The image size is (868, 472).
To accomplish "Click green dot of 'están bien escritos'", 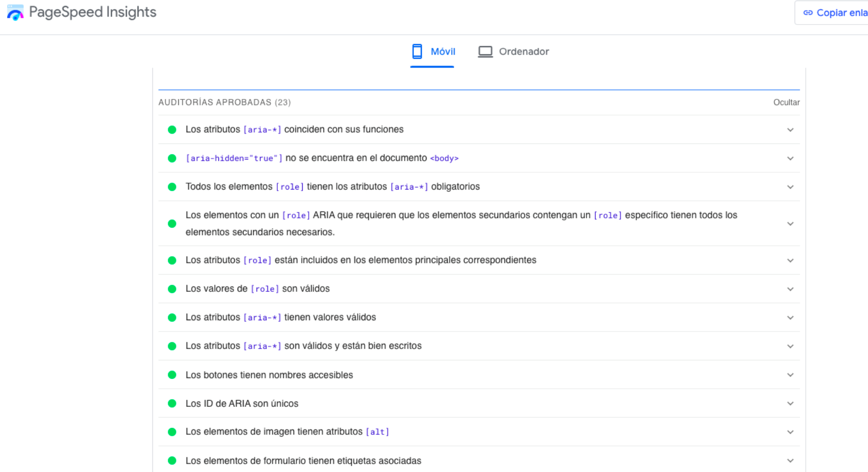I will 172,346.
